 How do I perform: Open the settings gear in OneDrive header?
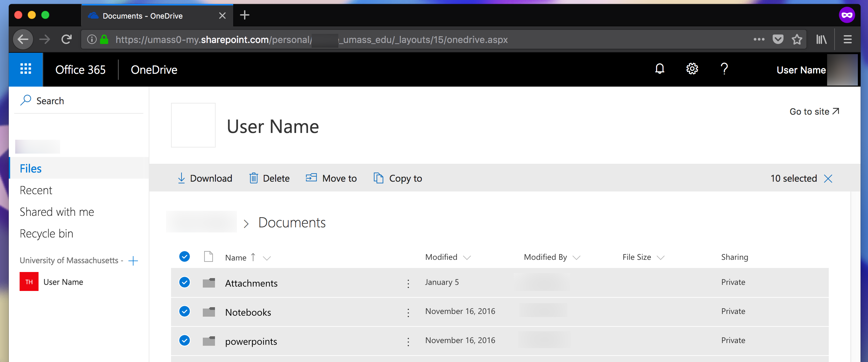click(692, 69)
